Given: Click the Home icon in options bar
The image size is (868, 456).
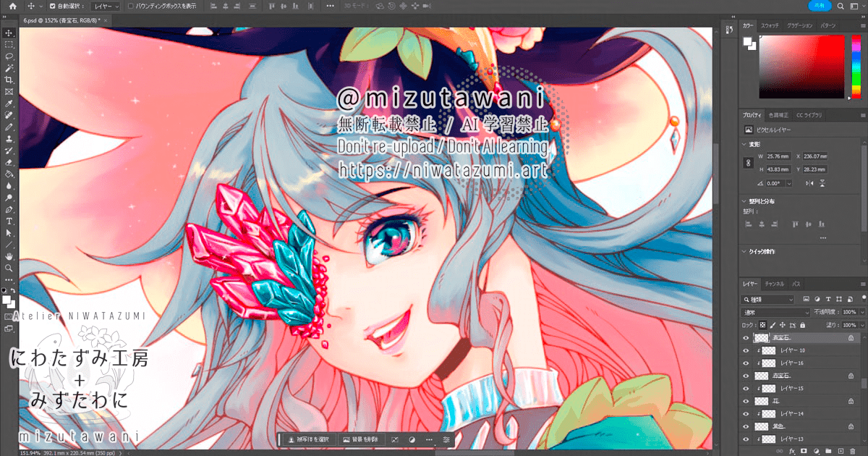Looking at the screenshot, I should [x=13, y=6].
